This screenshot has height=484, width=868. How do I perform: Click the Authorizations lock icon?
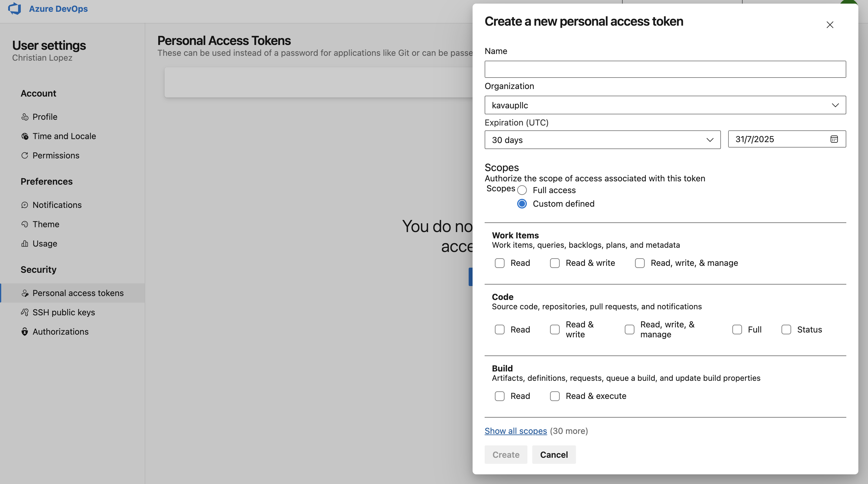click(25, 332)
